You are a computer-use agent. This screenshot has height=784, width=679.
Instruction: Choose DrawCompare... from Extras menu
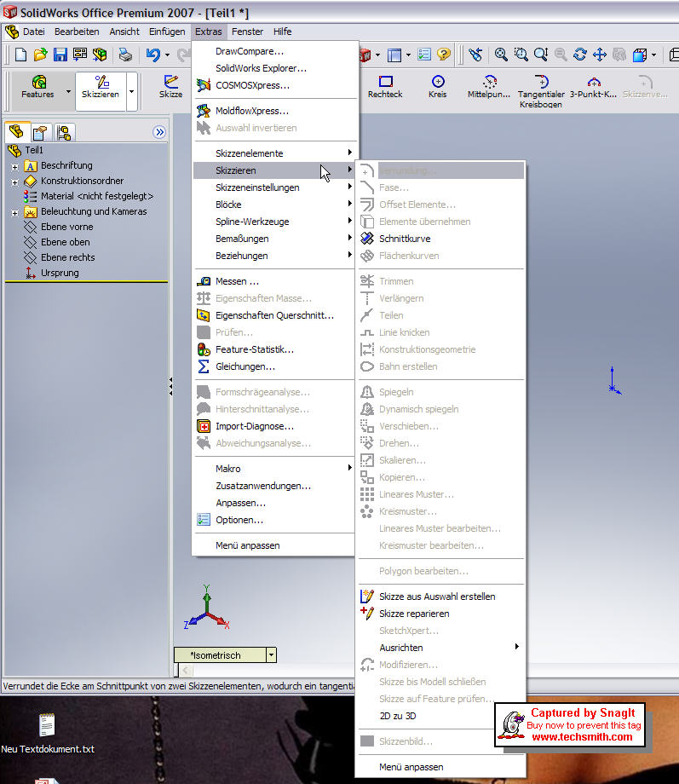[x=275, y=51]
